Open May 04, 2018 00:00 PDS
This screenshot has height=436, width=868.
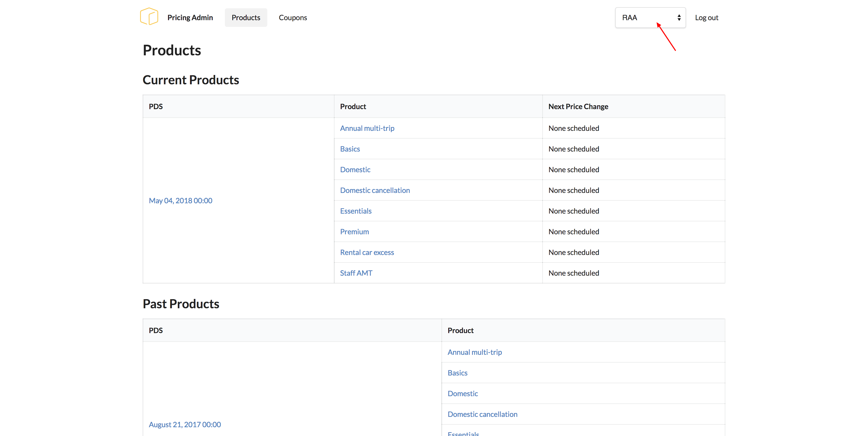coord(180,201)
